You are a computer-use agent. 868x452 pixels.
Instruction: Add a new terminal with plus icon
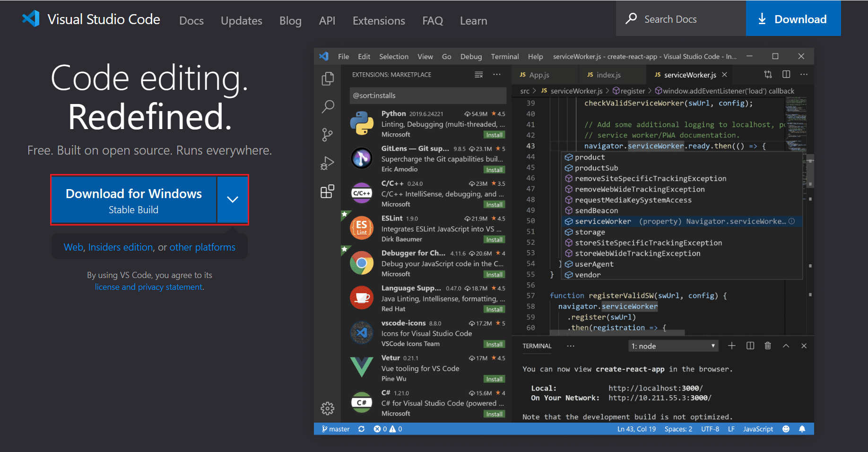(732, 346)
